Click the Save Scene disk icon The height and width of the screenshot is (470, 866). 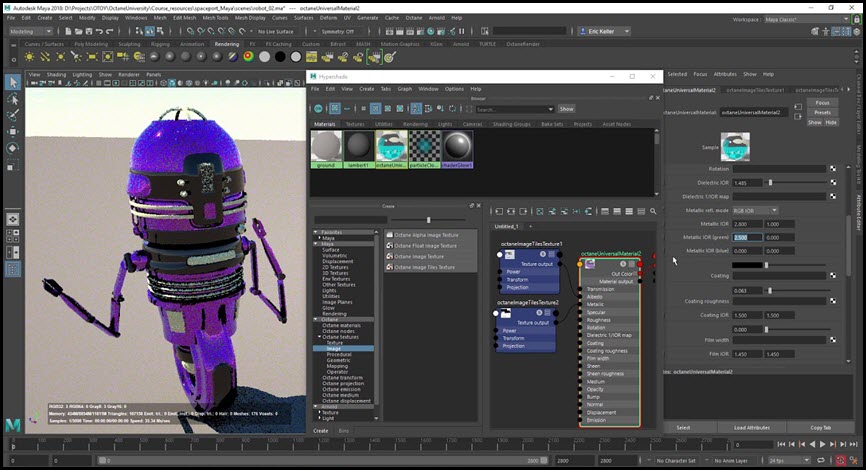click(88, 31)
